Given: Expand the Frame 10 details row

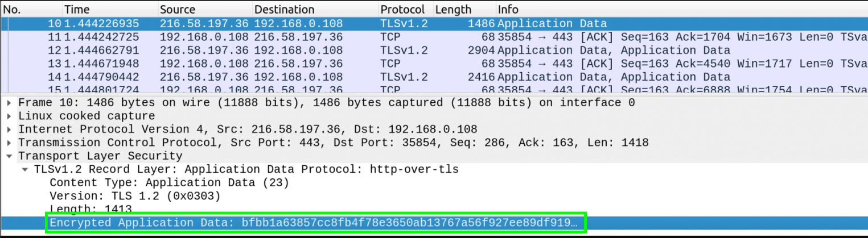Looking at the screenshot, I should pyautogui.click(x=10, y=103).
